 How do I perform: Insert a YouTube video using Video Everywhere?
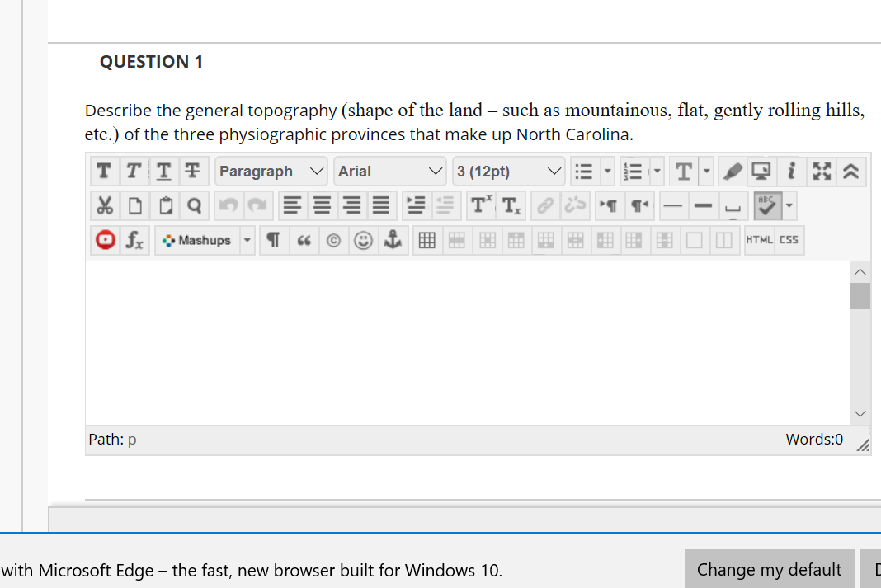pyautogui.click(x=103, y=240)
